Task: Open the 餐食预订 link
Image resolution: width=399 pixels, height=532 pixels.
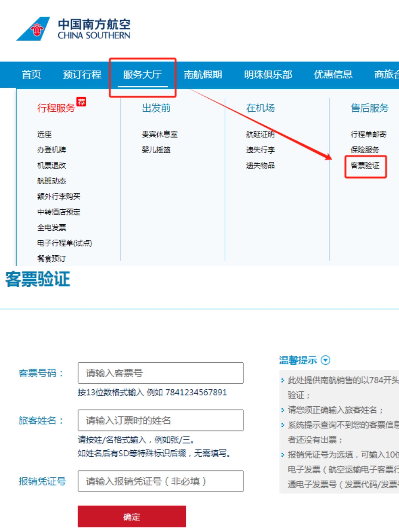Action: tap(52, 259)
